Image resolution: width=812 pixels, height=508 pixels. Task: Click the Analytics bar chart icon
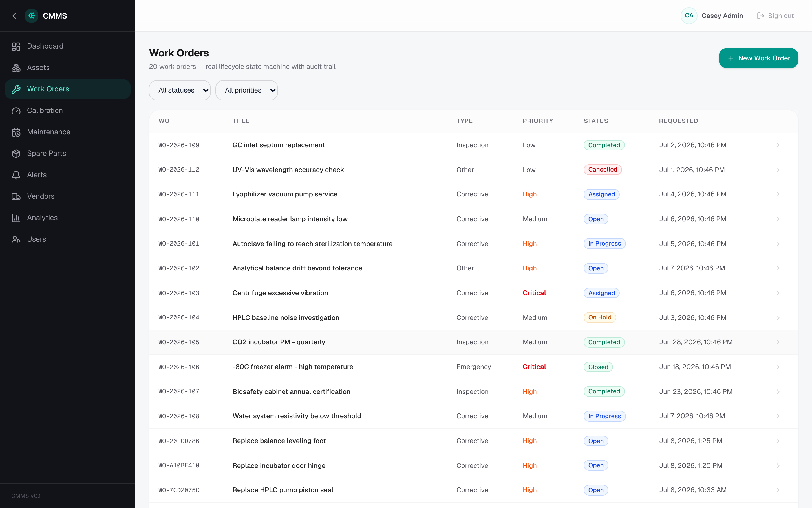click(16, 218)
